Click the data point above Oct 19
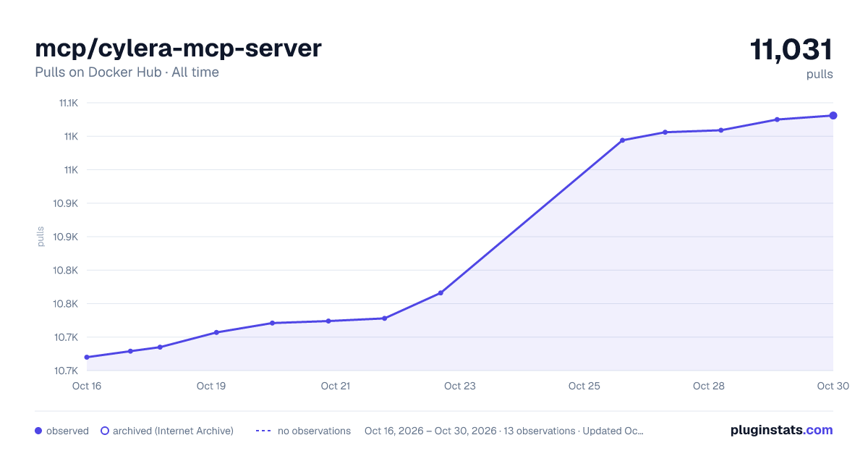This screenshot has width=868, height=456. [x=216, y=332]
